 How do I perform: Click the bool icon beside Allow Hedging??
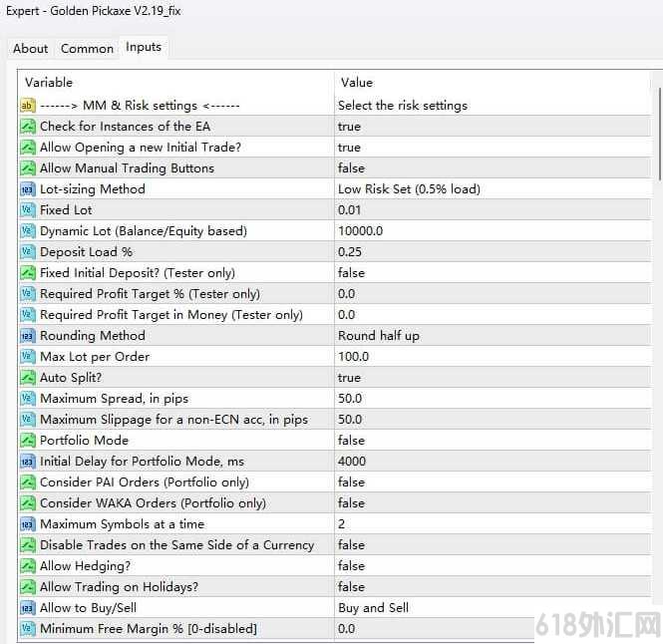[x=28, y=566]
